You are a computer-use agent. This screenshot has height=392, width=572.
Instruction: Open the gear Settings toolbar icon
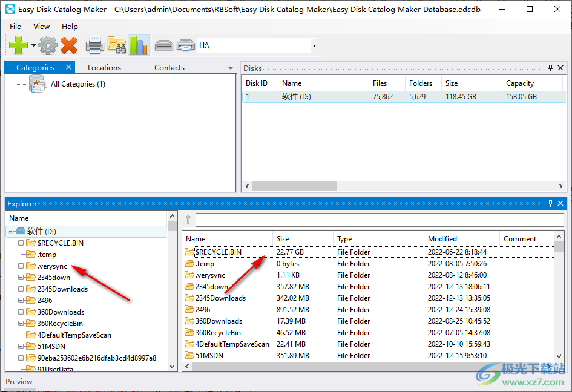[x=48, y=45]
